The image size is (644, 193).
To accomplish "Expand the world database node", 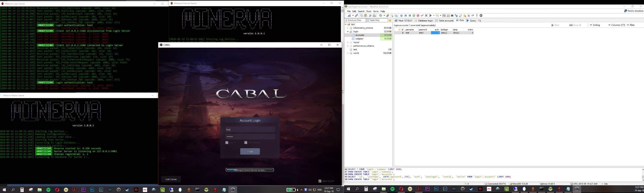I will tap(348, 53).
